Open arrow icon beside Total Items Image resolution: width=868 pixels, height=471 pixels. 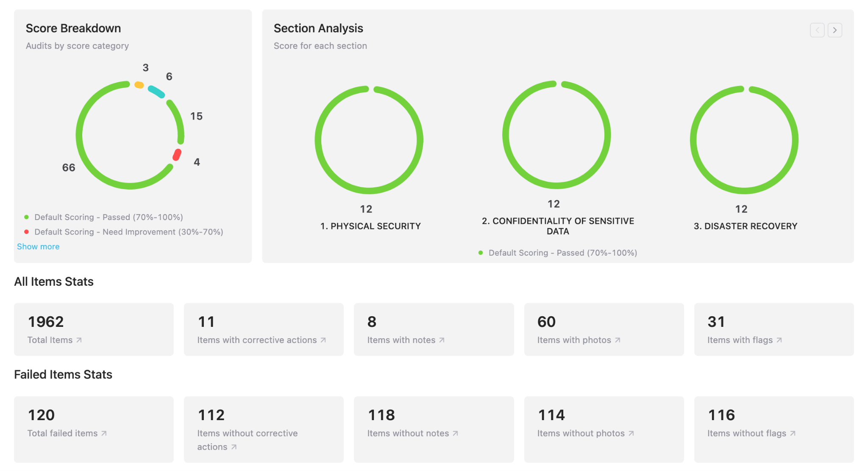click(x=79, y=340)
